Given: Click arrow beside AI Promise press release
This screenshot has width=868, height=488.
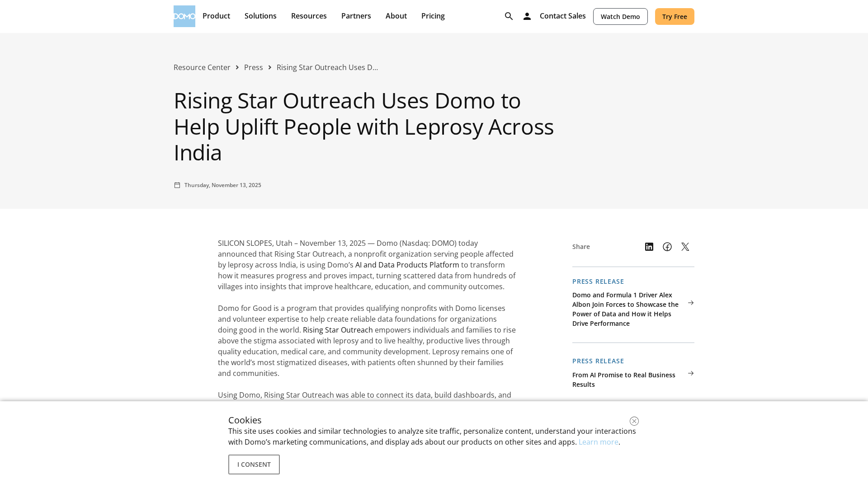Looking at the screenshot, I should click(x=690, y=373).
